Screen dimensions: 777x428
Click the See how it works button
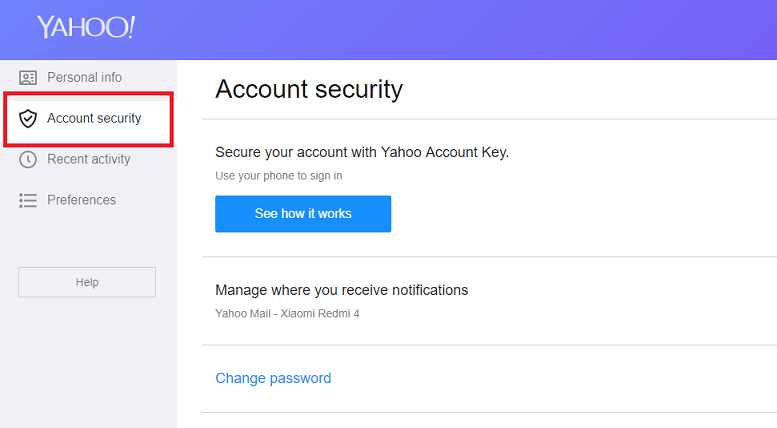click(x=303, y=214)
